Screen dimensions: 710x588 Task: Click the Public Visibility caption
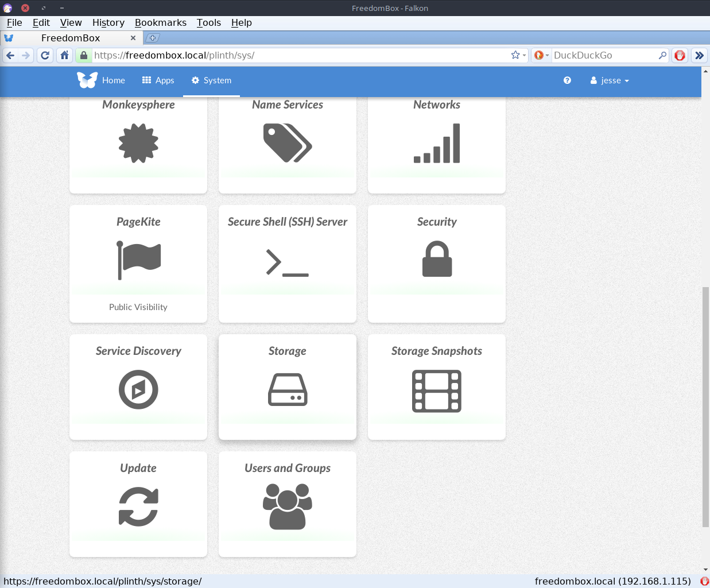[x=138, y=307]
